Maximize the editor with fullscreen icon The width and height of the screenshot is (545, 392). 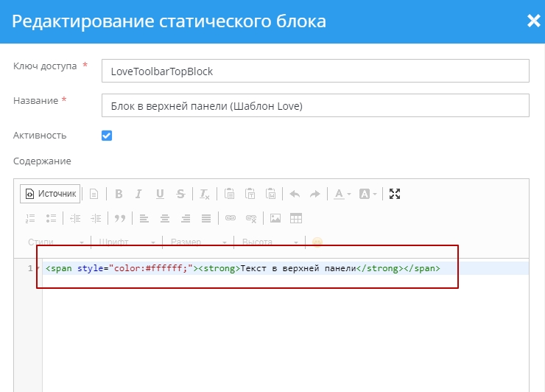point(395,194)
